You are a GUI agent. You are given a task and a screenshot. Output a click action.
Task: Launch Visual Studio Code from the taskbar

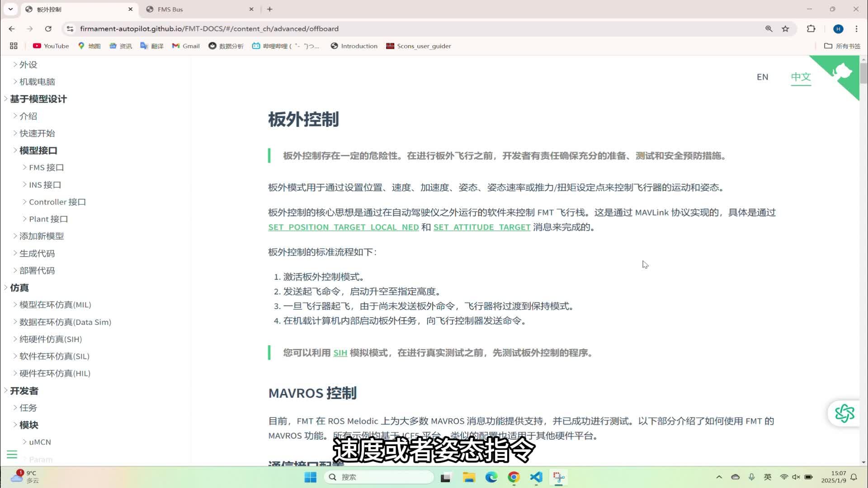(536, 477)
